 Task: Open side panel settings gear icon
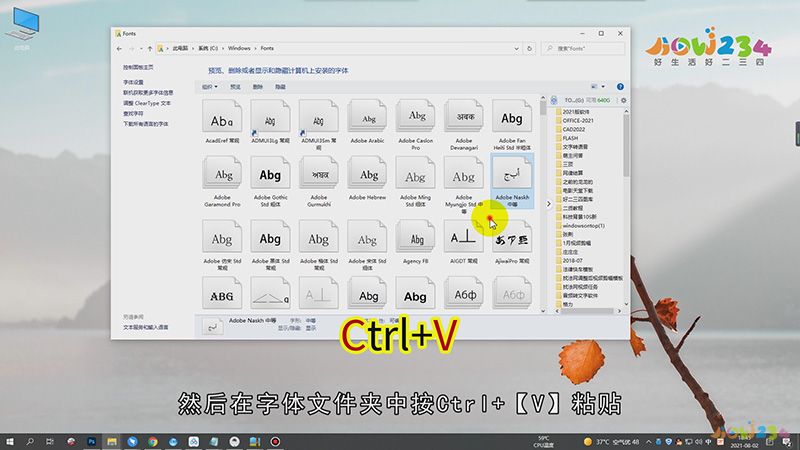click(x=623, y=101)
